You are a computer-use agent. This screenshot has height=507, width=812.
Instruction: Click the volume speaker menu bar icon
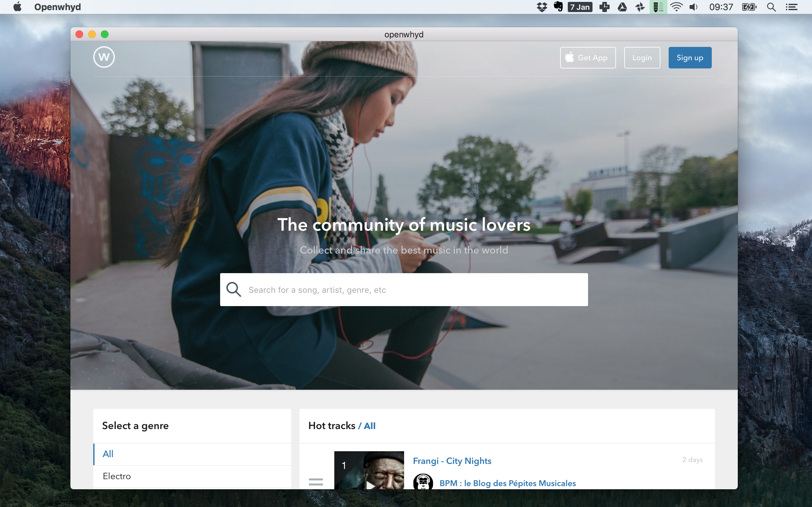click(693, 7)
